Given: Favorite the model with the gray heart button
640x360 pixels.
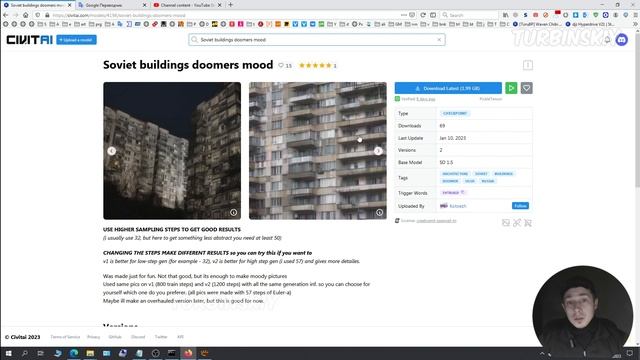Looking at the screenshot, I should [x=527, y=88].
